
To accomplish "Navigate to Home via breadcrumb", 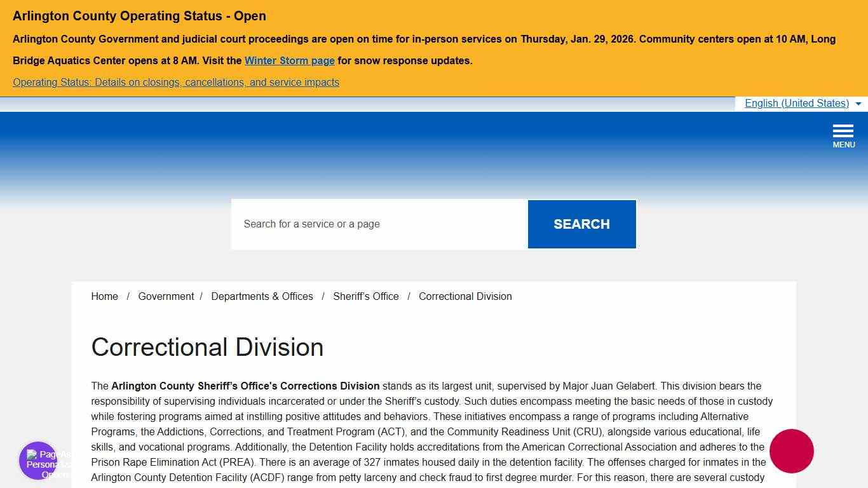I will coord(104,296).
